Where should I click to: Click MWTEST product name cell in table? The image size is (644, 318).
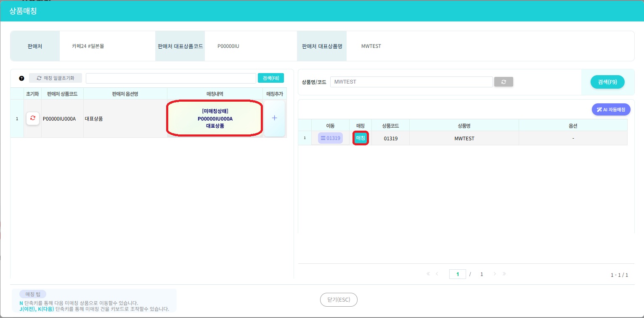(x=464, y=138)
